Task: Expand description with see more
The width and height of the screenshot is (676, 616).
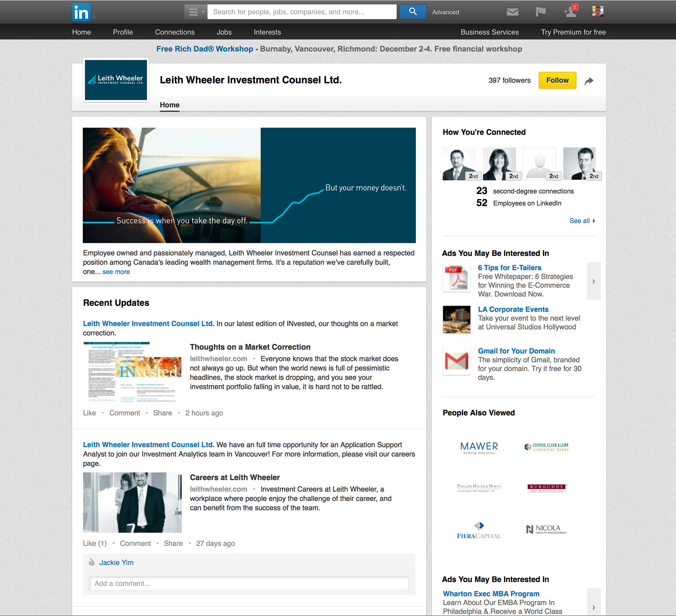Action: (116, 272)
